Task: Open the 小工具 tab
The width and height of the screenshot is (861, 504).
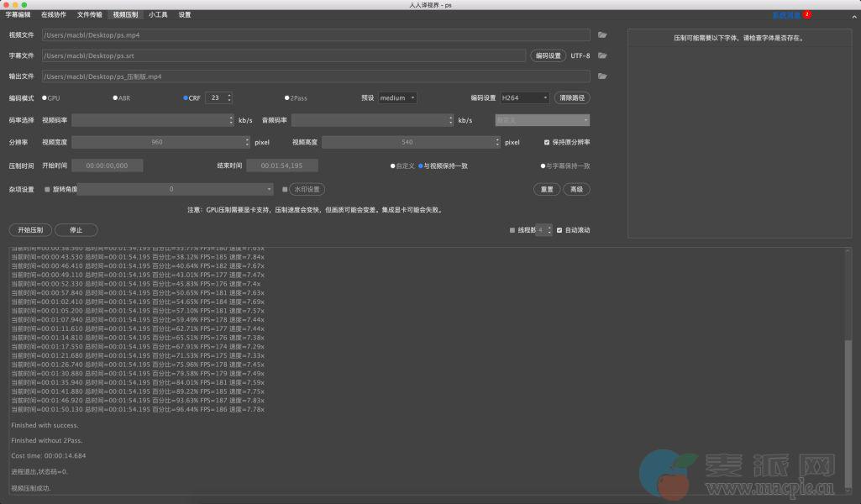Action: (x=158, y=15)
